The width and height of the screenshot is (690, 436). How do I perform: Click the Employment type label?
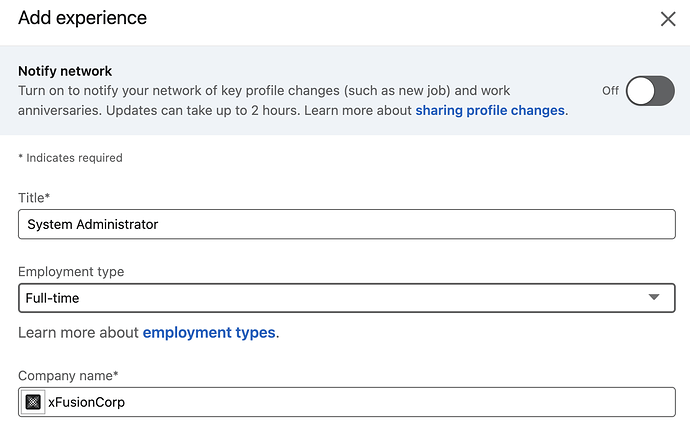coord(71,272)
